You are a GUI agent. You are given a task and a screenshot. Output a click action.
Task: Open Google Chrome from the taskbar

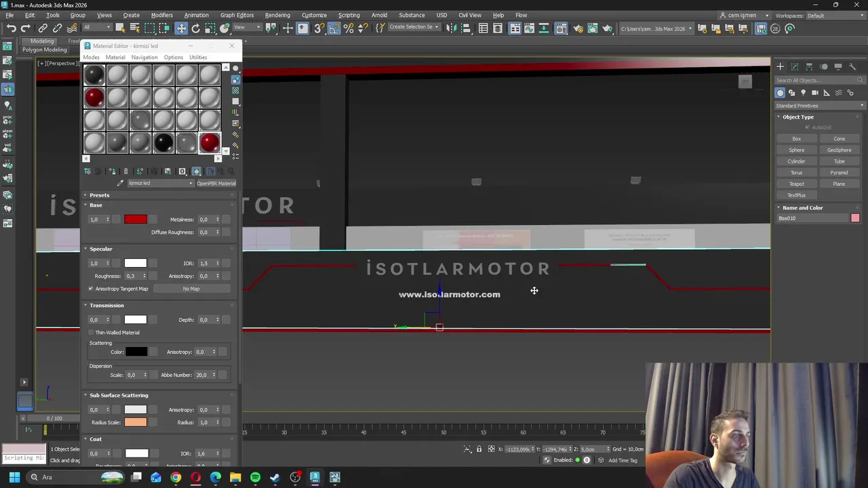(x=176, y=477)
